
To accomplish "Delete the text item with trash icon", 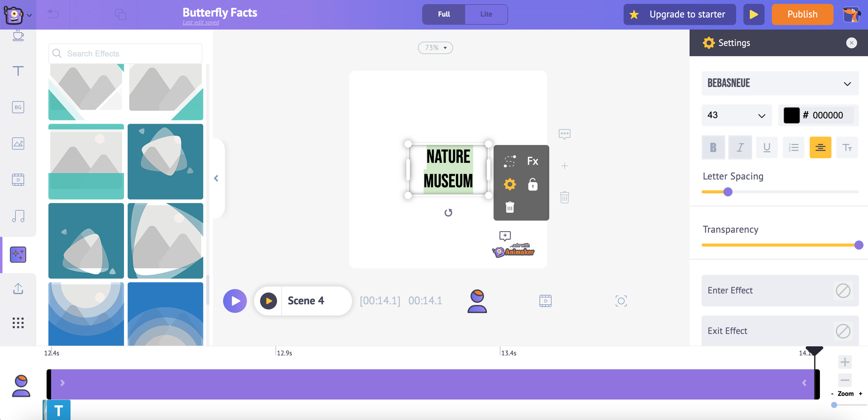I will [x=510, y=207].
